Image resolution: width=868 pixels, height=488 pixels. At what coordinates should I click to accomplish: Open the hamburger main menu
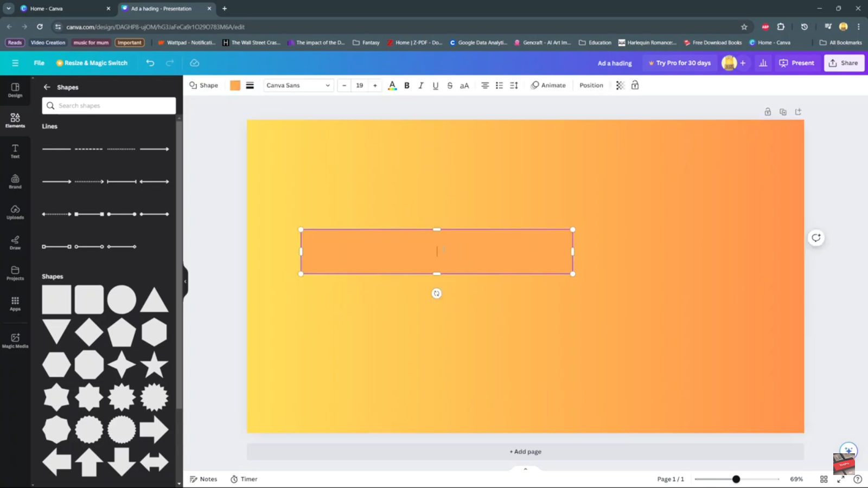click(x=15, y=63)
